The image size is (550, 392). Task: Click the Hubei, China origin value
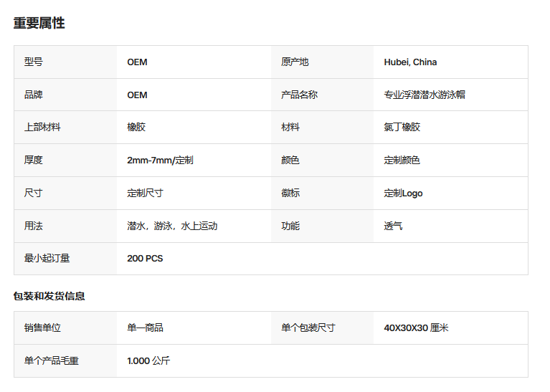[410, 62]
